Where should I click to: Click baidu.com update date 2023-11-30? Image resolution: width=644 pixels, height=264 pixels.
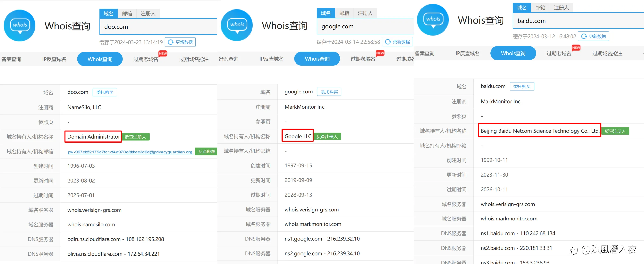point(494,175)
